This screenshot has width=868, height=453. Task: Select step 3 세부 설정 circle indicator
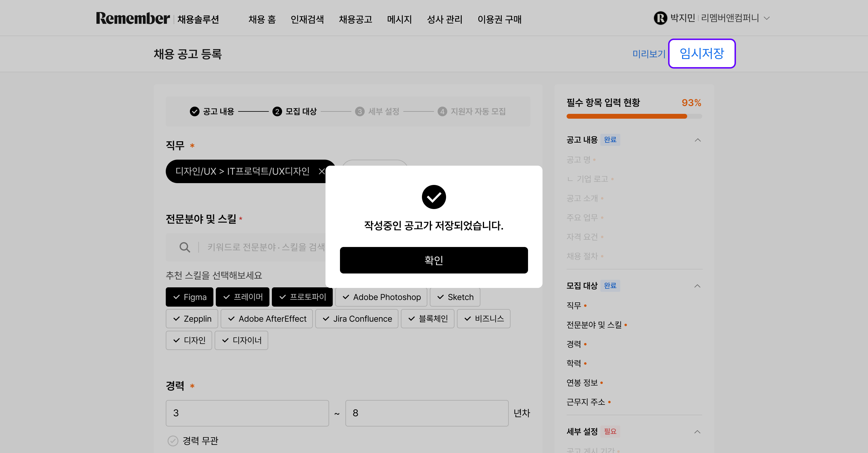tap(360, 111)
